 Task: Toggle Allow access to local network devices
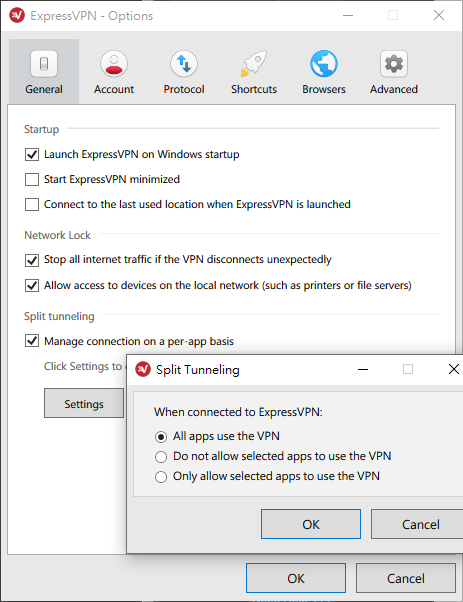pyautogui.click(x=32, y=286)
